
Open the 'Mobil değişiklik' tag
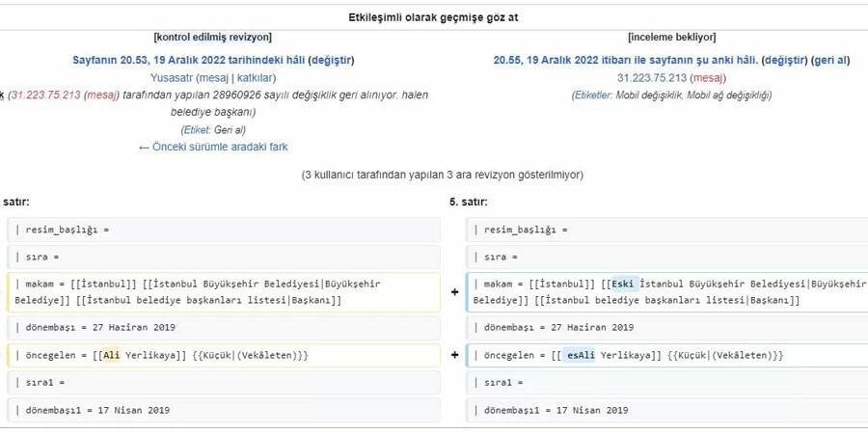654,95
